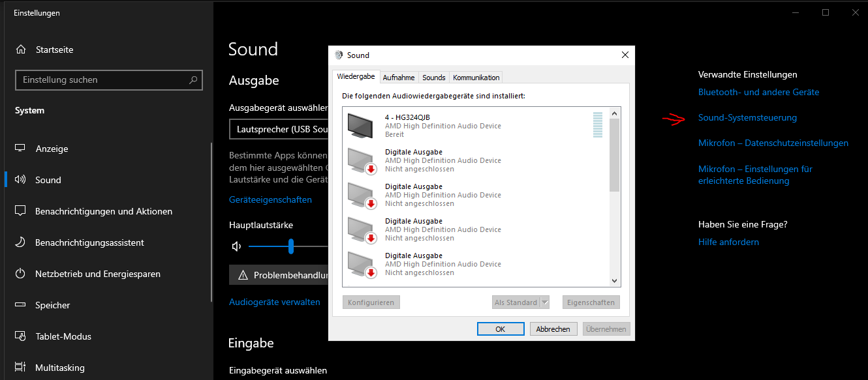Click the device list scrollbar thumb
The image size is (868, 380).
coord(614,155)
